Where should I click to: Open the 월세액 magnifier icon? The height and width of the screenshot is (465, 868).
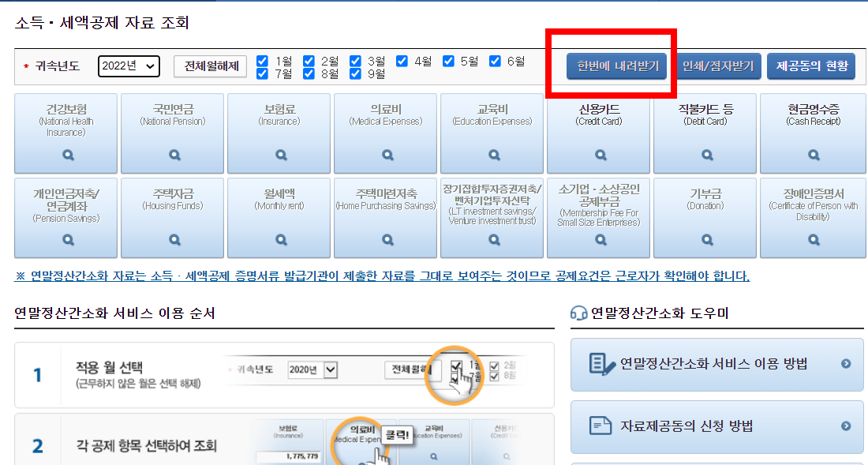(281, 240)
